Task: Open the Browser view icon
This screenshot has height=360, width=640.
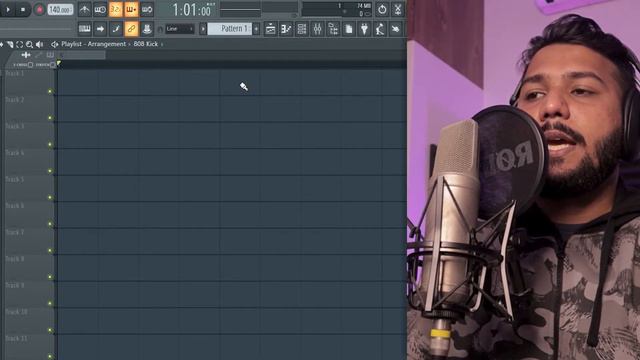Action: click(333, 29)
